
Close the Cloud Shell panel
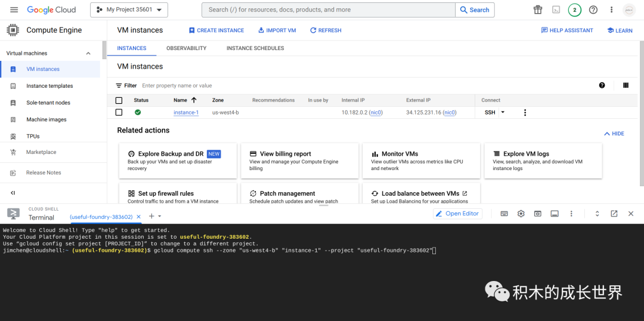tap(631, 214)
